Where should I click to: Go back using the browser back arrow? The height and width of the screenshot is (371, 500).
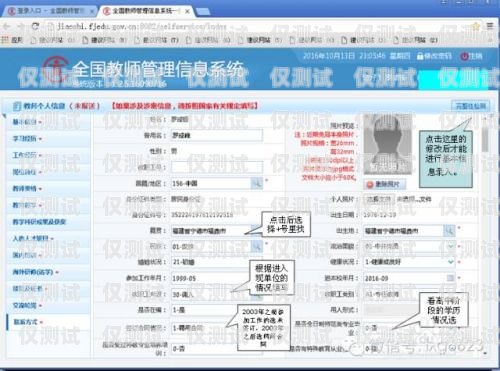pos(7,26)
